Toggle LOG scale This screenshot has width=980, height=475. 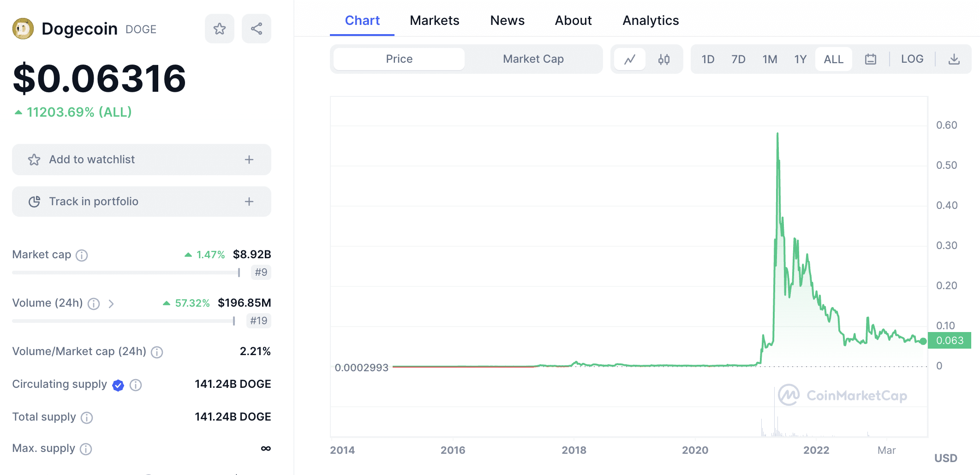[x=912, y=59]
